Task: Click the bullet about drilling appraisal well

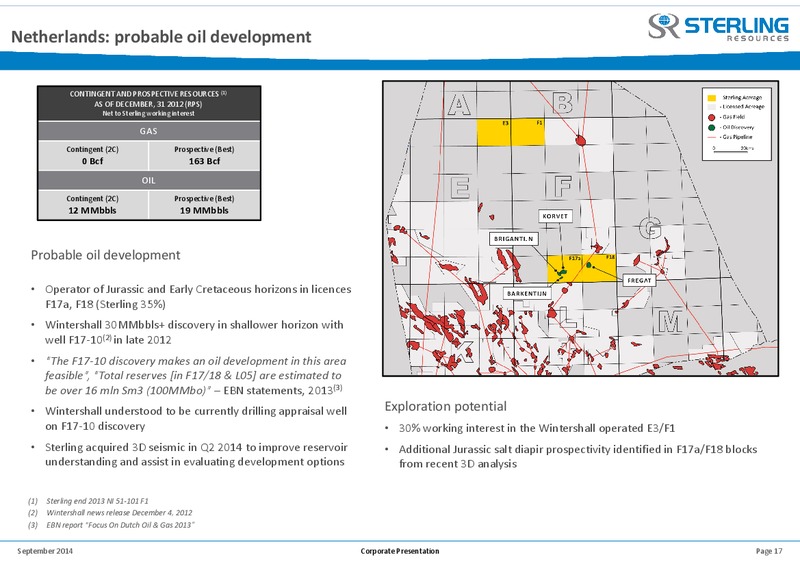Action: [196, 419]
